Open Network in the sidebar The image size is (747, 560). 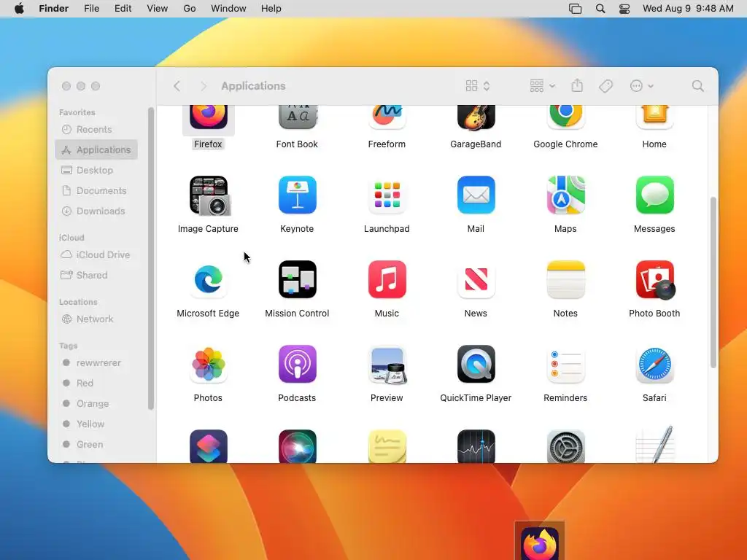[x=97, y=319]
